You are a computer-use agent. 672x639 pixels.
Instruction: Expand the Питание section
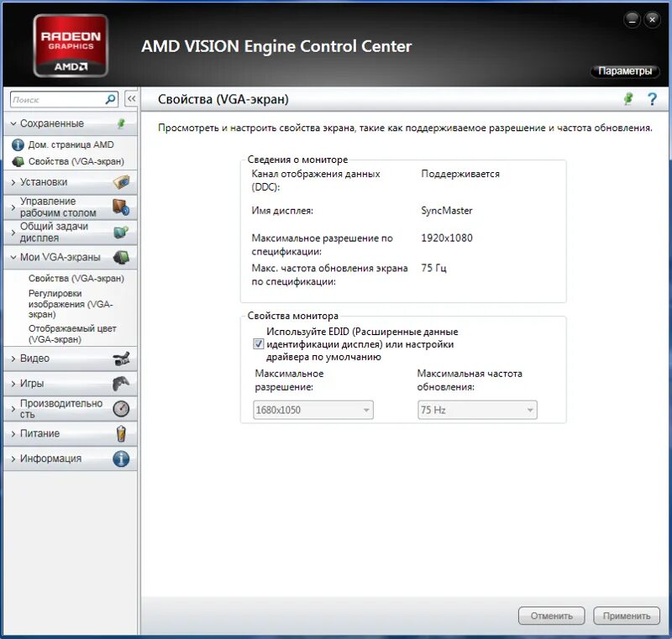(x=13, y=433)
